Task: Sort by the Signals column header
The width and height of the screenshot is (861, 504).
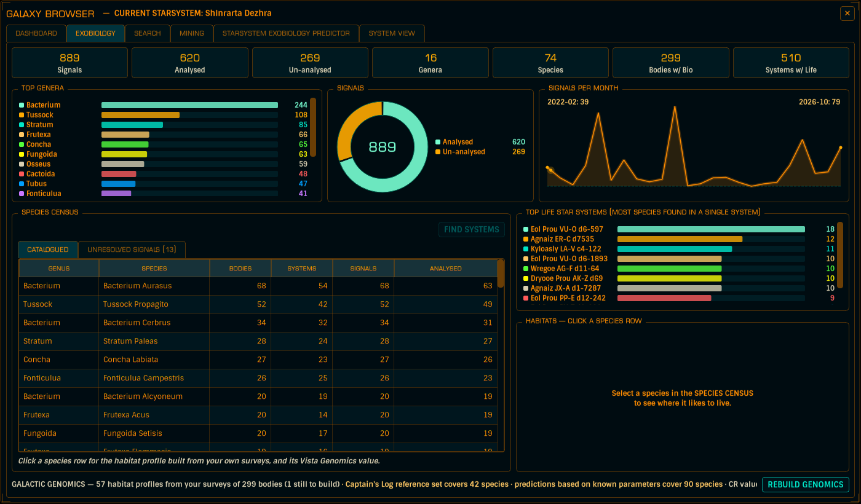Action: [x=363, y=268]
